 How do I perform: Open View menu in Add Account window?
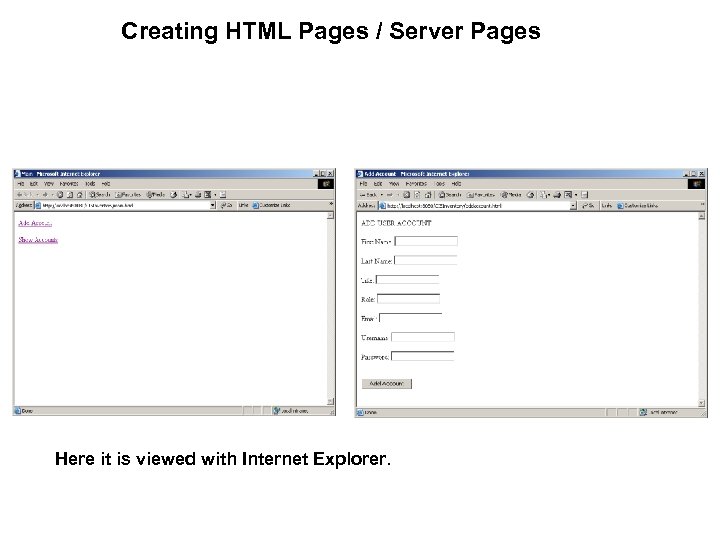(x=394, y=184)
